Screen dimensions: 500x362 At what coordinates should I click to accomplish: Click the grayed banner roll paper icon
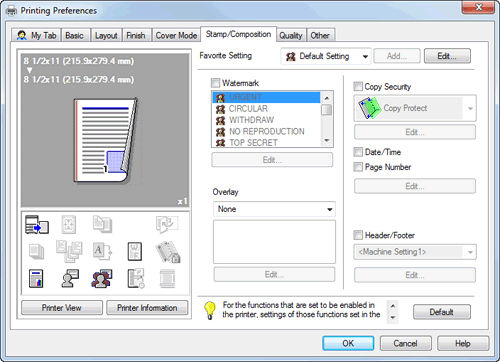[x=167, y=279]
